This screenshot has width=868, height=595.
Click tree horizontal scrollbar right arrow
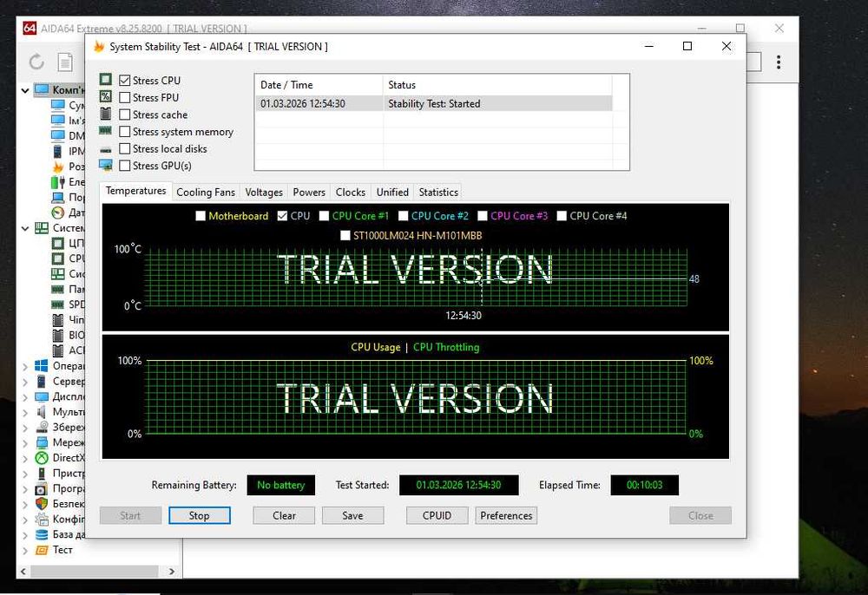click(x=172, y=572)
